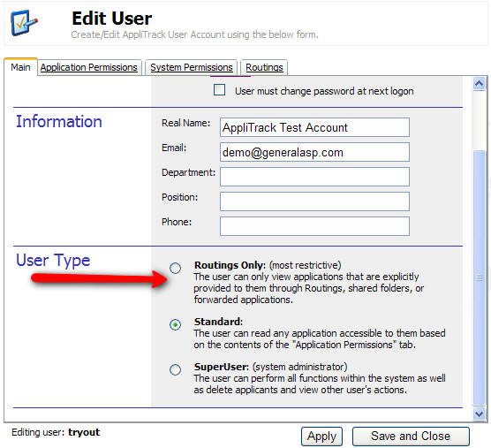Screen dimensions: 491x448
Task: Open the Application Permissions tab
Action: pyautogui.click(x=89, y=67)
